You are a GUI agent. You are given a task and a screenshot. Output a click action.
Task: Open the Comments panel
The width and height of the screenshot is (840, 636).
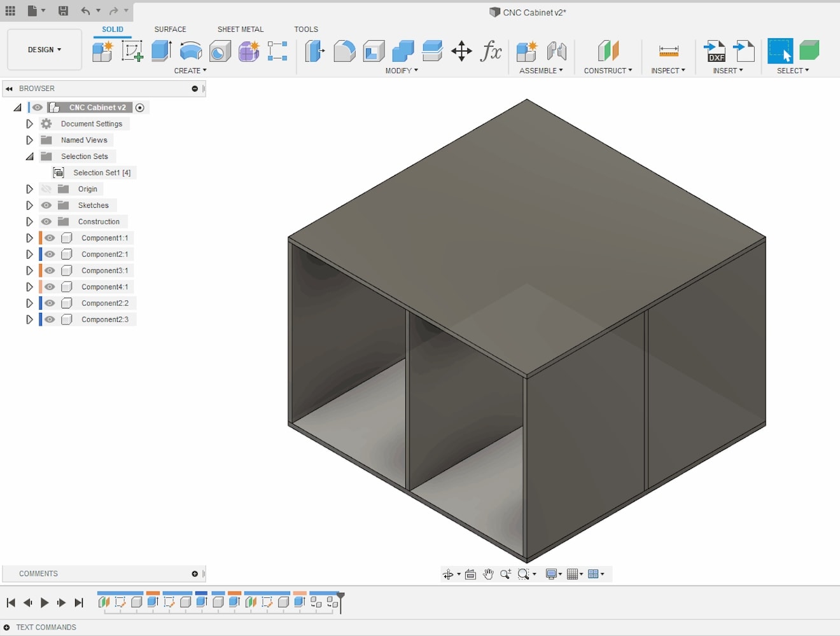click(38, 573)
